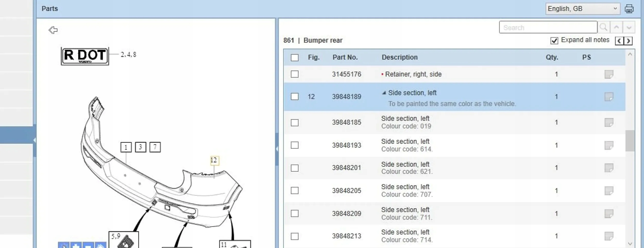Viewport: 644px width, 248px height.
Task: Collapse the Side section, left triangle
Action: pyautogui.click(x=384, y=93)
